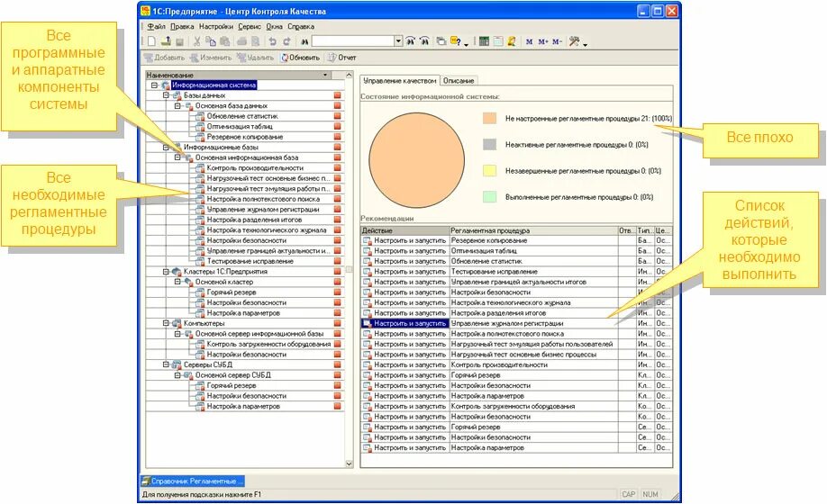Collapse the Компьютеры tree node
827x504 pixels.
click(x=166, y=323)
